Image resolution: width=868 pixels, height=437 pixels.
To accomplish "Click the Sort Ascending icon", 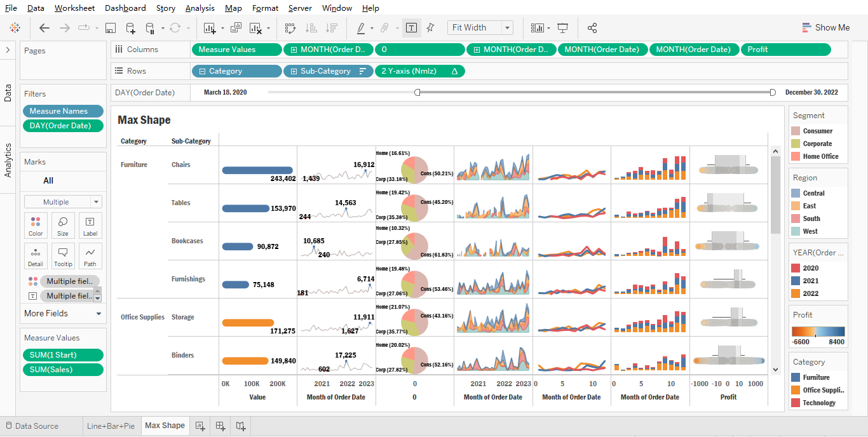I will [x=311, y=27].
